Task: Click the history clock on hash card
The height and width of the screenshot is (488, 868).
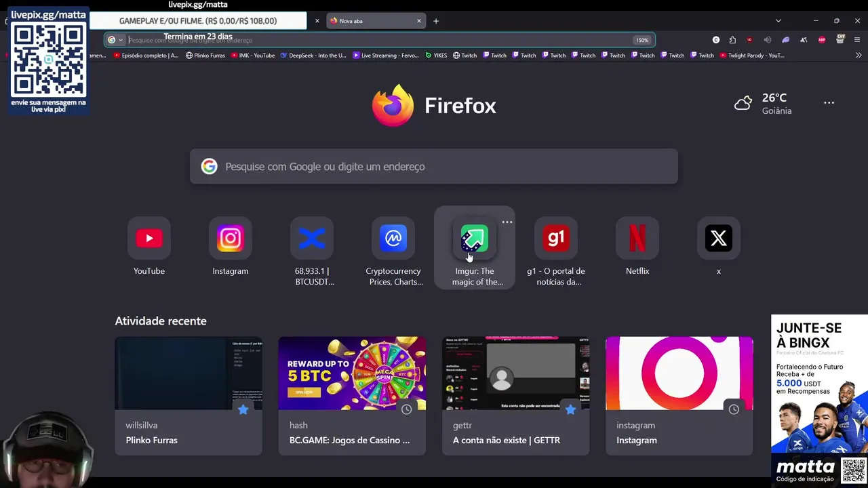Action: pos(406,409)
